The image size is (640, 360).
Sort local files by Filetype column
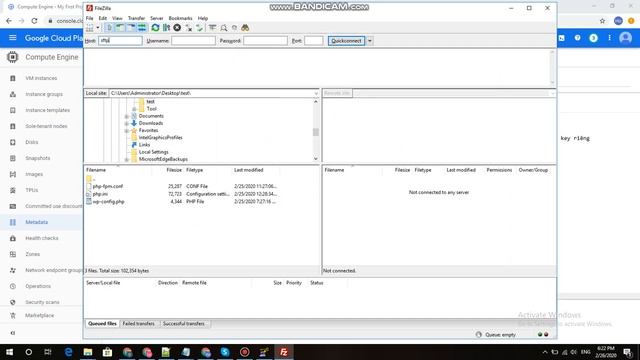(x=194, y=170)
